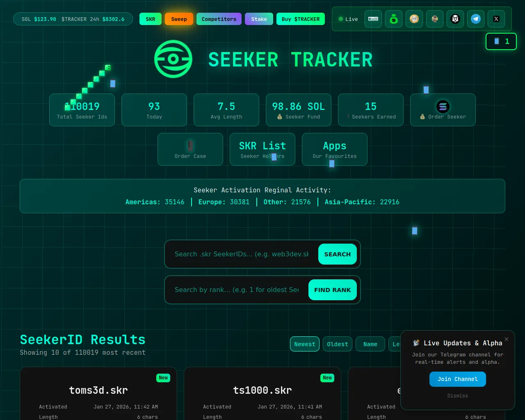This screenshot has height=420, width=525.
Task: Click the 98.86 SOL Seeker Fund card
Action: [299, 110]
